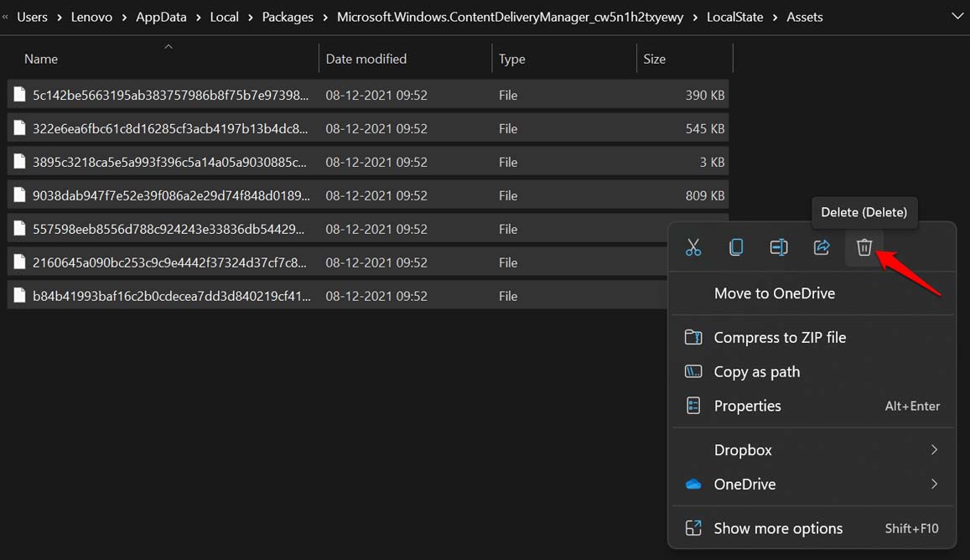The width and height of the screenshot is (970, 560).
Task: Click the Compress to ZIP file icon
Action: pos(693,338)
